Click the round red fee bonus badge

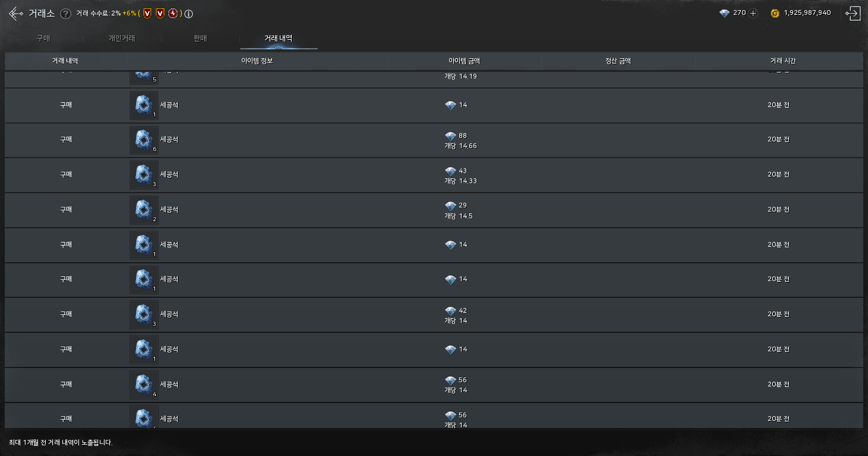tap(172, 13)
